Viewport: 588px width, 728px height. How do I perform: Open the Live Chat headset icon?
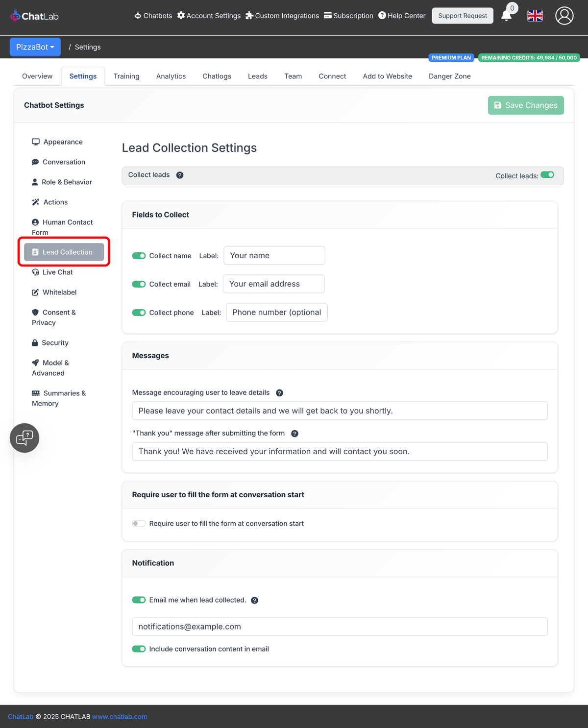tap(35, 272)
